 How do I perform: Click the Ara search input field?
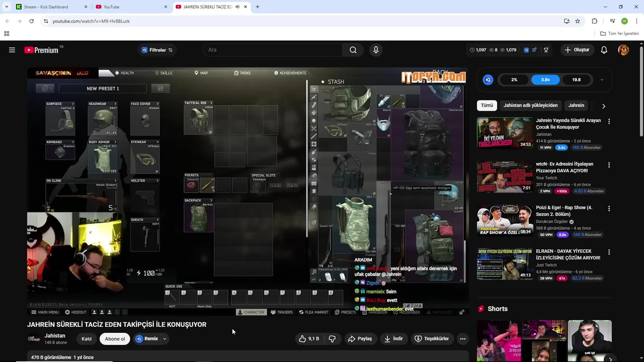pyautogui.click(x=273, y=50)
